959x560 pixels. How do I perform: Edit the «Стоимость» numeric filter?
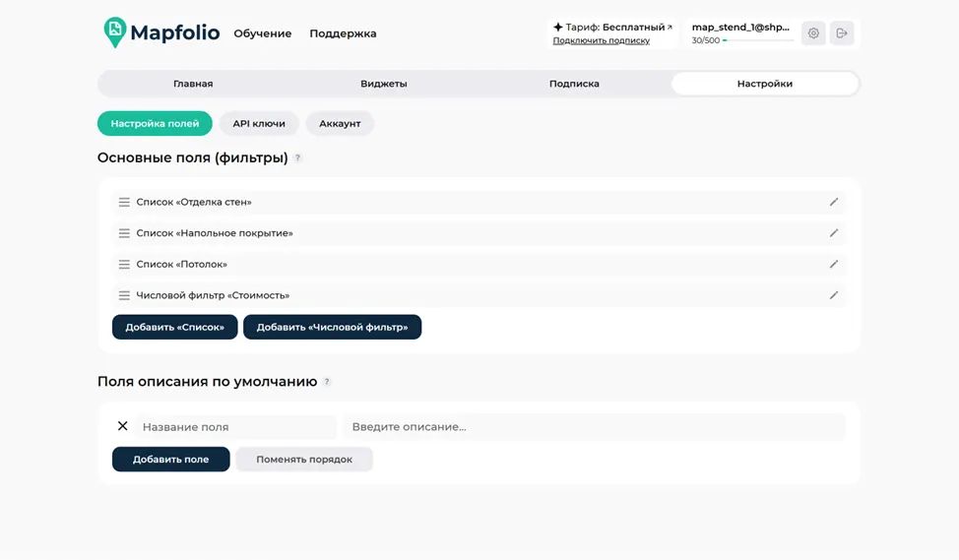834,295
